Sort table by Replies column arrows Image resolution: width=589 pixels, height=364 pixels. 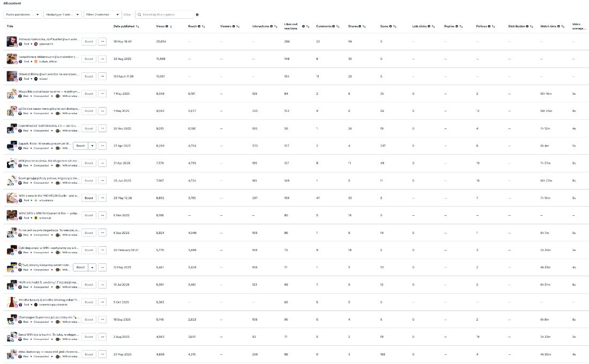(x=461, y=26)
